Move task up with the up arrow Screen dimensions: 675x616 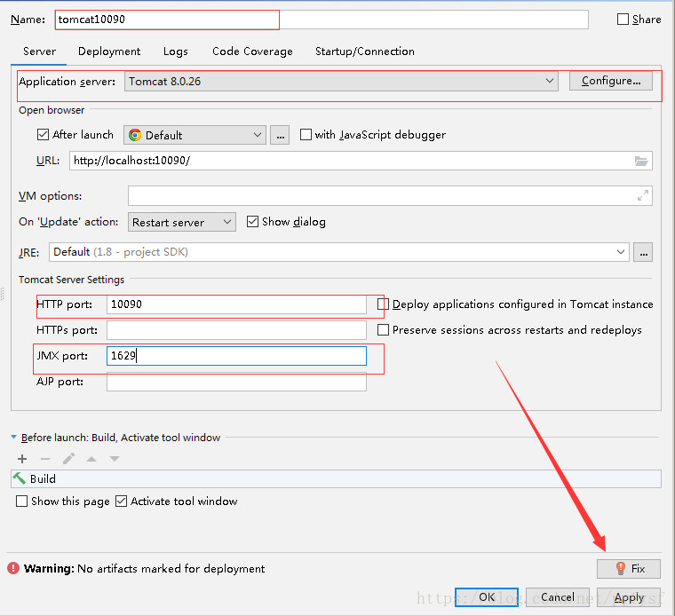pyautogui.click(x=91, y=459)
